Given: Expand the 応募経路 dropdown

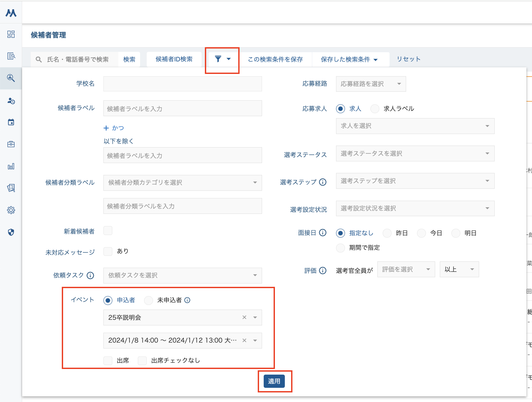Looking at the screenshot, I should point(371,84).
